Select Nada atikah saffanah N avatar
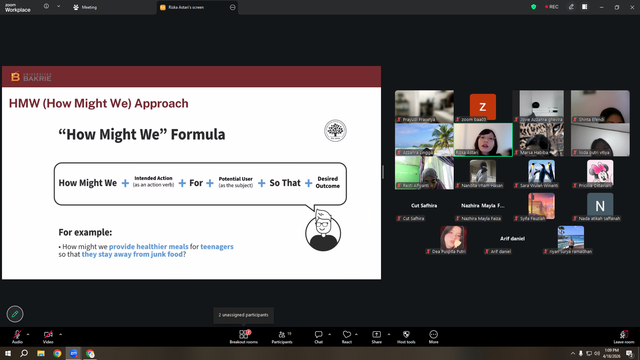Screen dimensions: 640x360 tap(600, 206)
